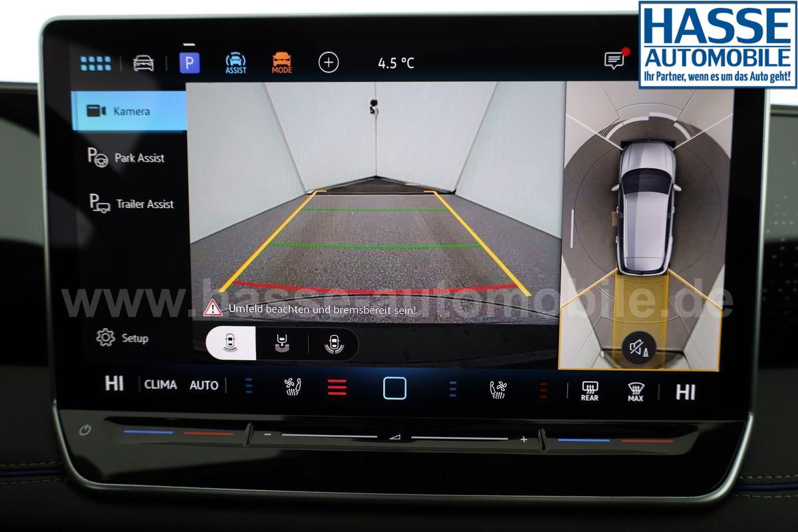Switch to the Kamera tab

coord(120,111)
